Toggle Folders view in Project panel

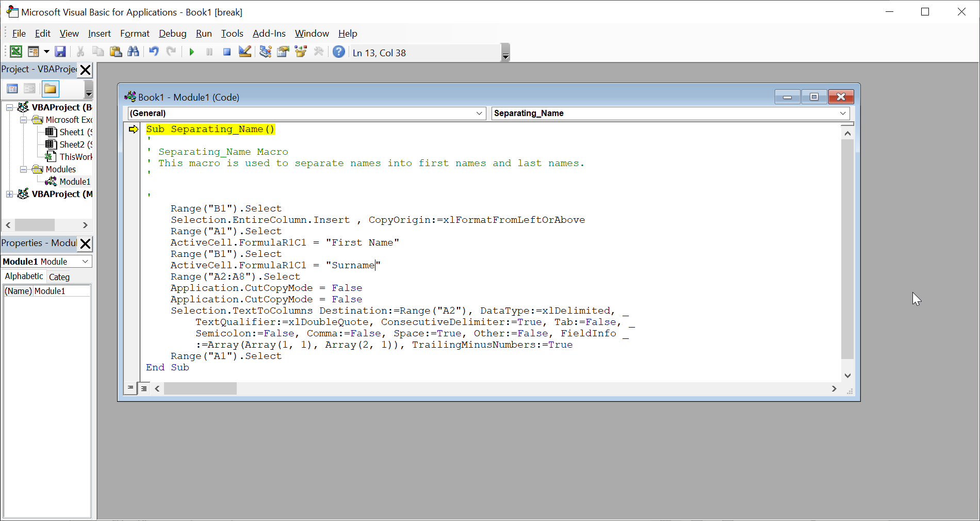50,89
